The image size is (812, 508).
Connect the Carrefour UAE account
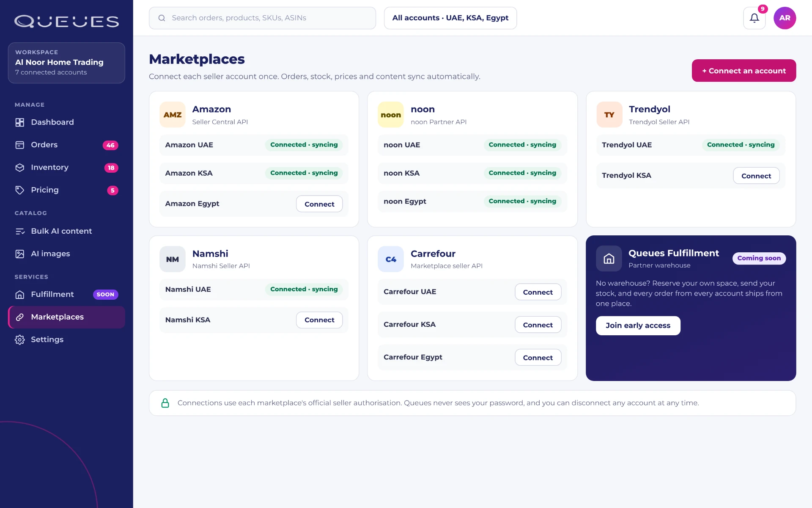click(538, 292)
